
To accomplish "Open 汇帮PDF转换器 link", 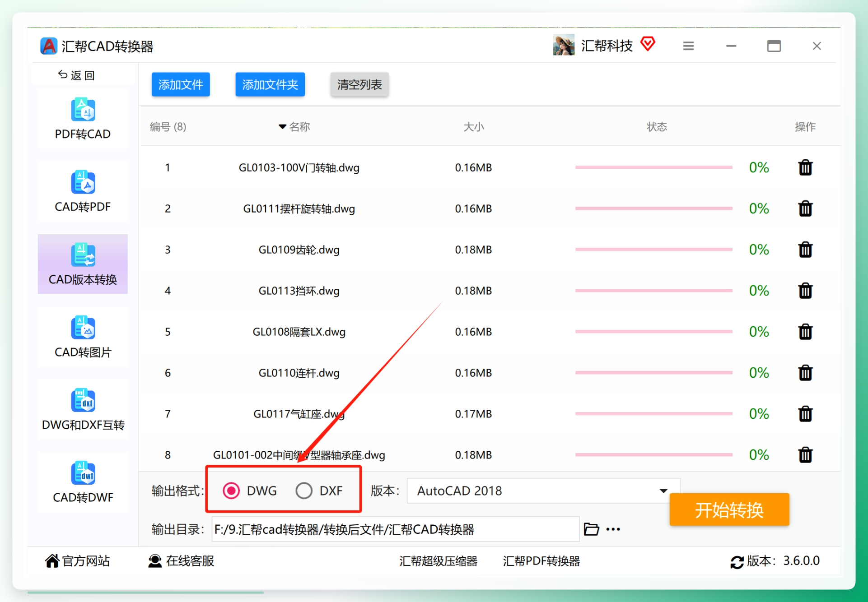I will click(x=541, y=561).
